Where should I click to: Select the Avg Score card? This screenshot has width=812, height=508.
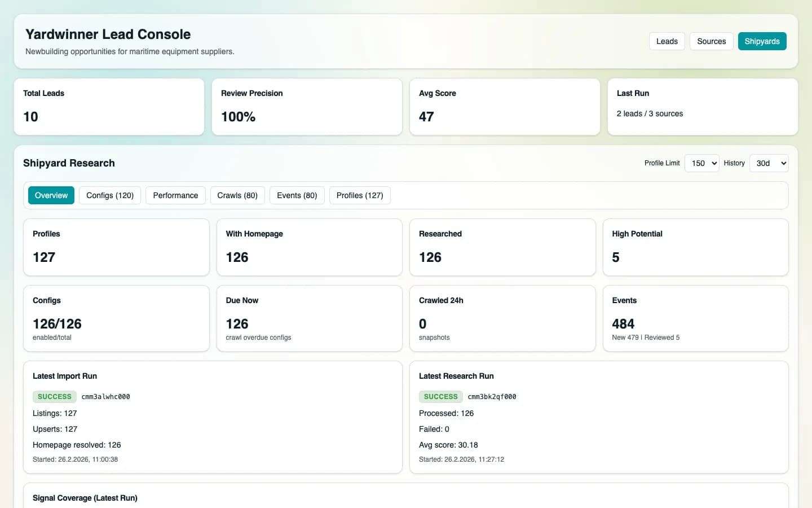click(505, 107)
